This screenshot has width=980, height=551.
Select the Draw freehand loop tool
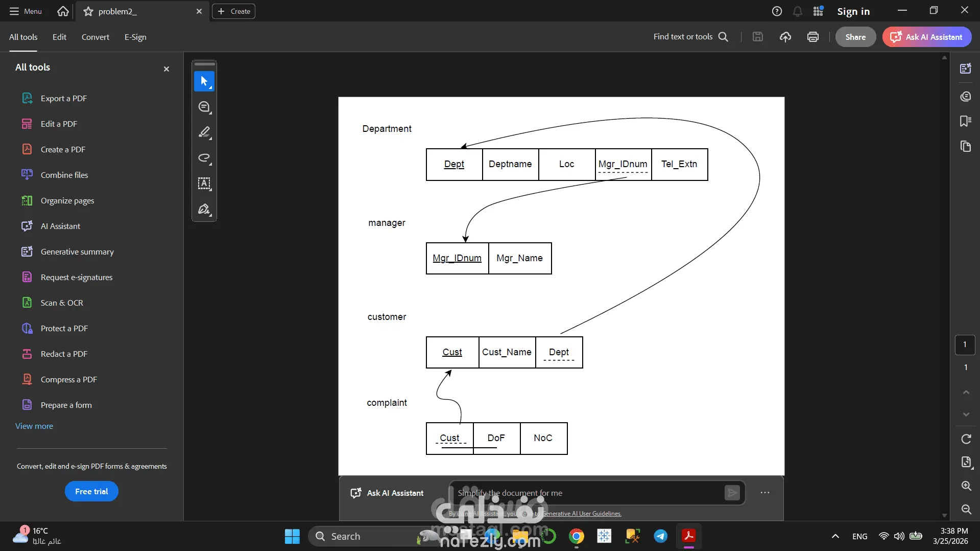(x=204, y=158)
